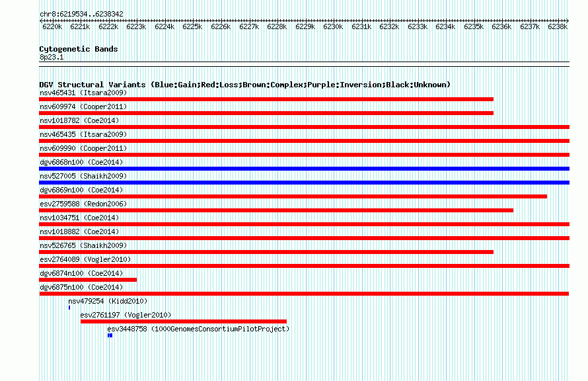Click the 6225k ruler position
The height and width of the screenshot is (381, 588).
coord(192,26)
